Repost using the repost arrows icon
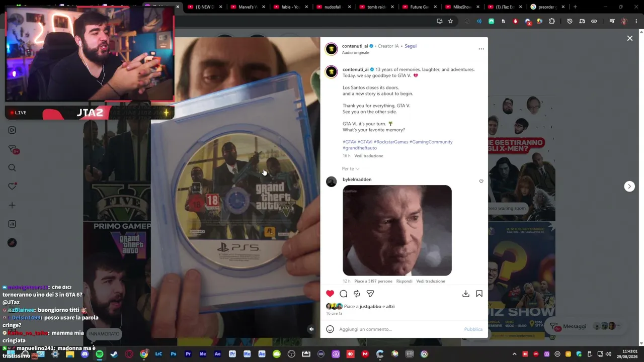 [357, 294]
